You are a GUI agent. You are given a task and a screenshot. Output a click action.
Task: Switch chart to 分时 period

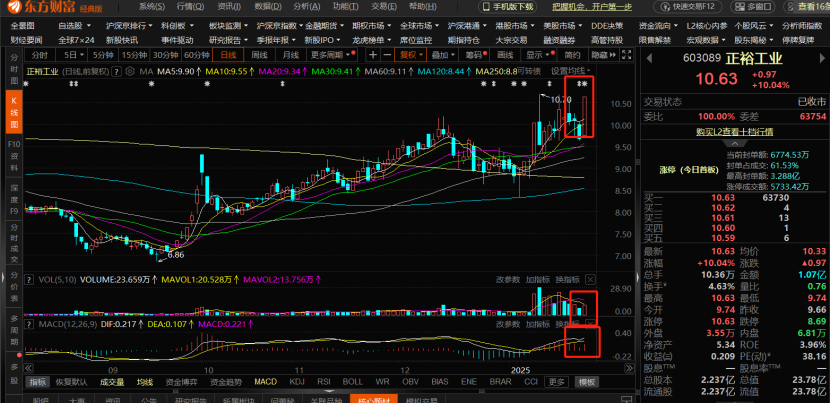click(x=40, y=55)
